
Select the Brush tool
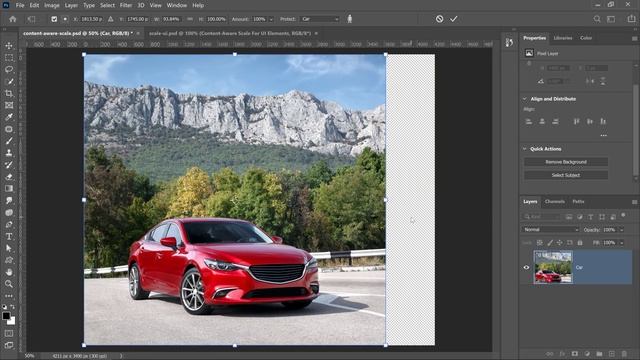[9, 141]
